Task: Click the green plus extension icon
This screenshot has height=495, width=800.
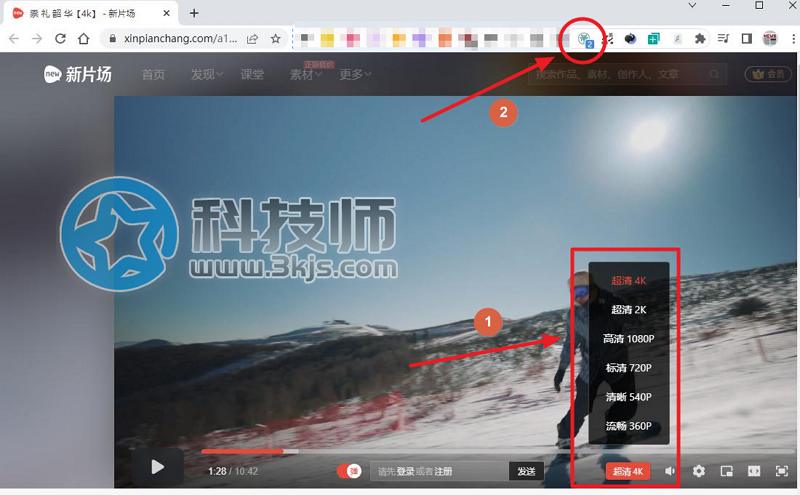Action: (654, 39)
